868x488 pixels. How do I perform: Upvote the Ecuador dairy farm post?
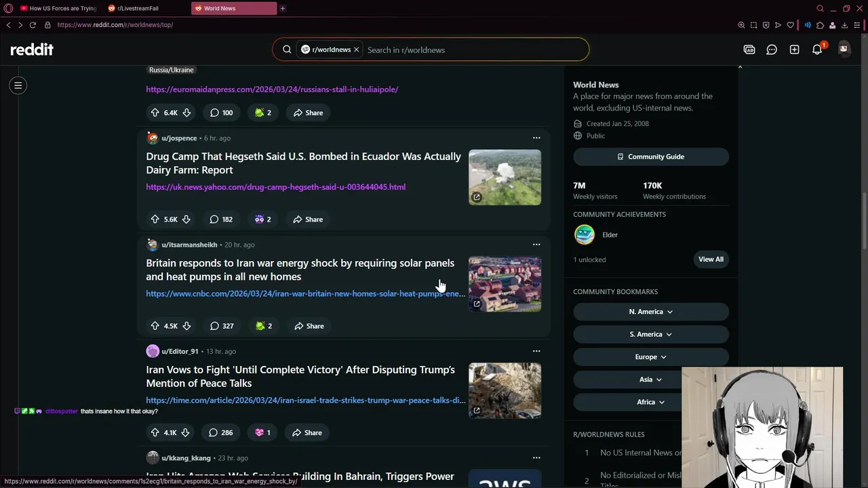coord(155,219)
